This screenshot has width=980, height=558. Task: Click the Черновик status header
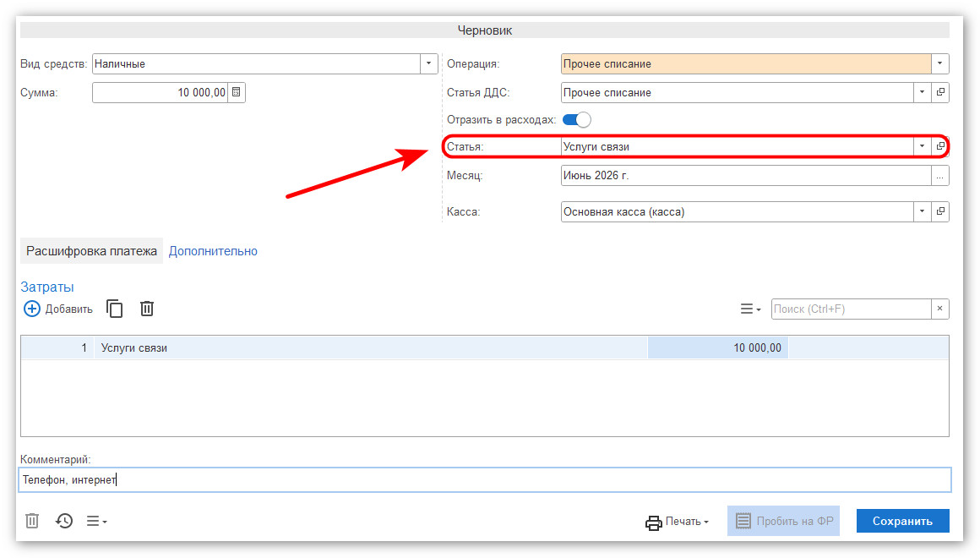click(x=485, y=30)
